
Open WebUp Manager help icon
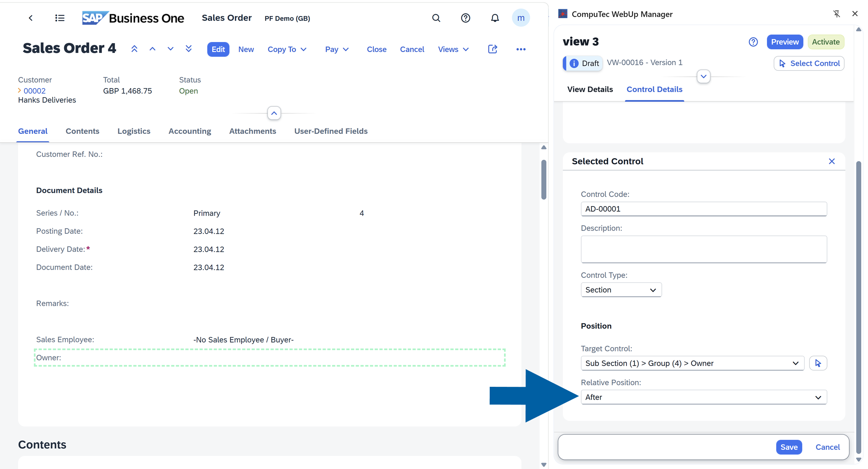[753, 42]
